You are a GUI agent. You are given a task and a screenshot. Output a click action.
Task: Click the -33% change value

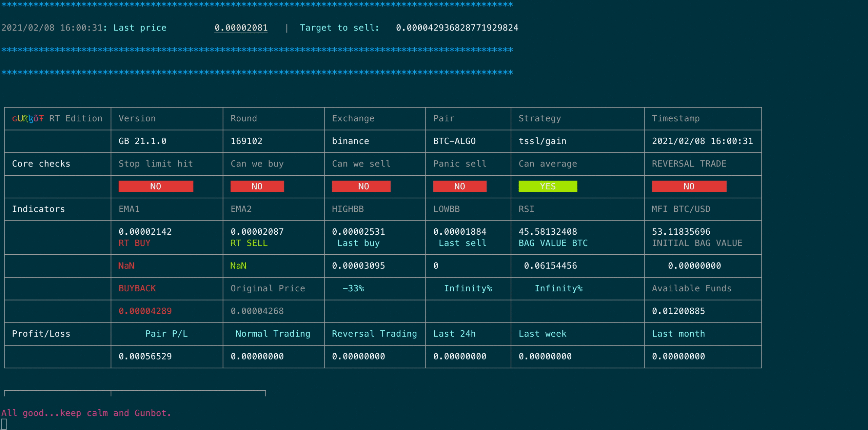353,288
